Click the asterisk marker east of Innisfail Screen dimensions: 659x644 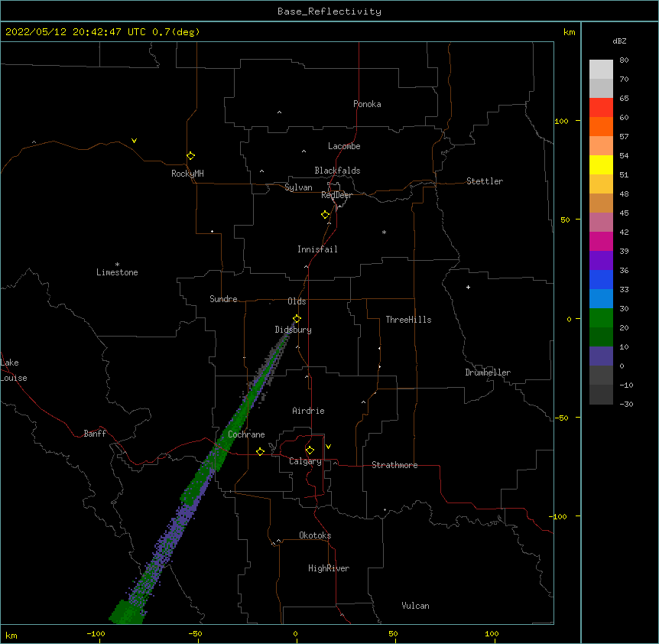click(x=384, y=232)
